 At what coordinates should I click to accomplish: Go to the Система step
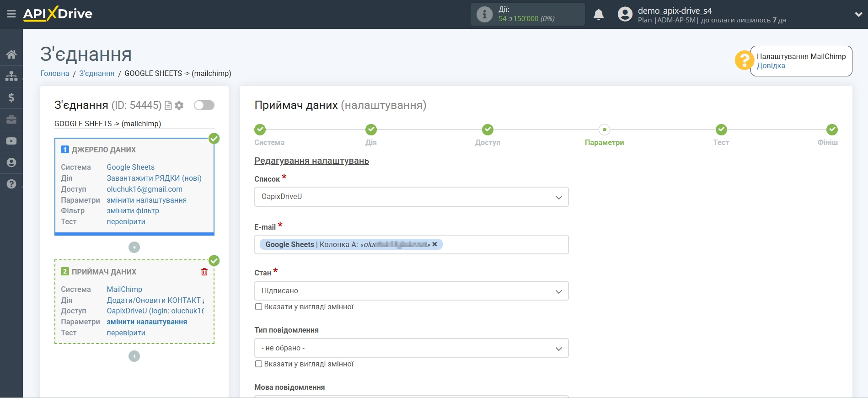(269, 135)
